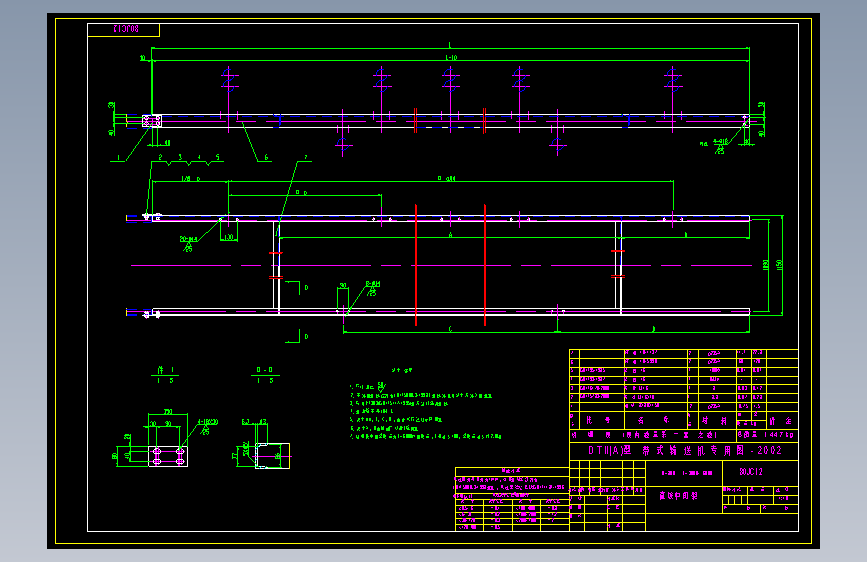Click the A dimension label on plan view

pyautogui.click(x=451, y=235)
